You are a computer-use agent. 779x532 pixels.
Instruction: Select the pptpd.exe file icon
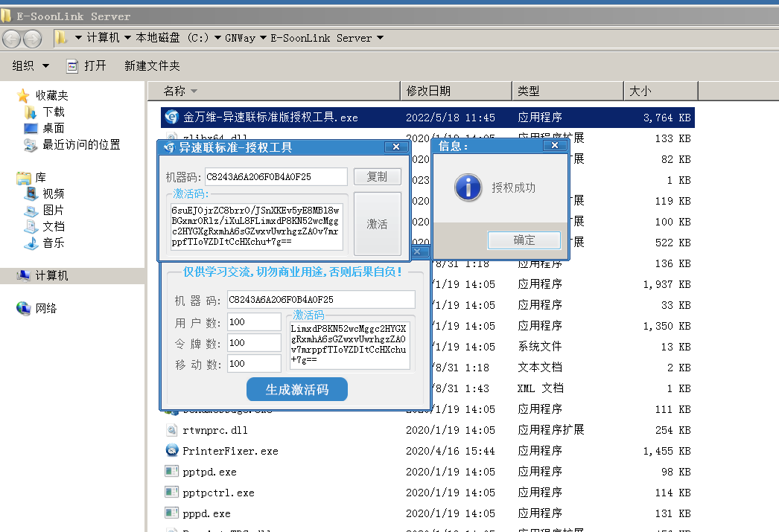172,471
